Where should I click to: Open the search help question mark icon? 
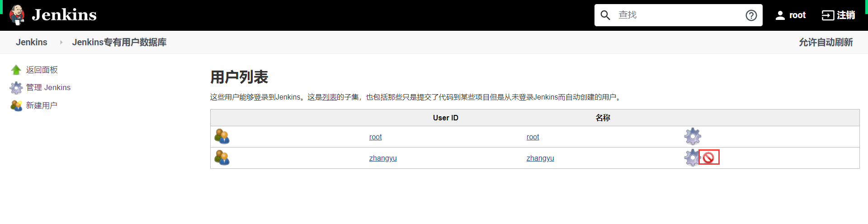click(751, 15)
